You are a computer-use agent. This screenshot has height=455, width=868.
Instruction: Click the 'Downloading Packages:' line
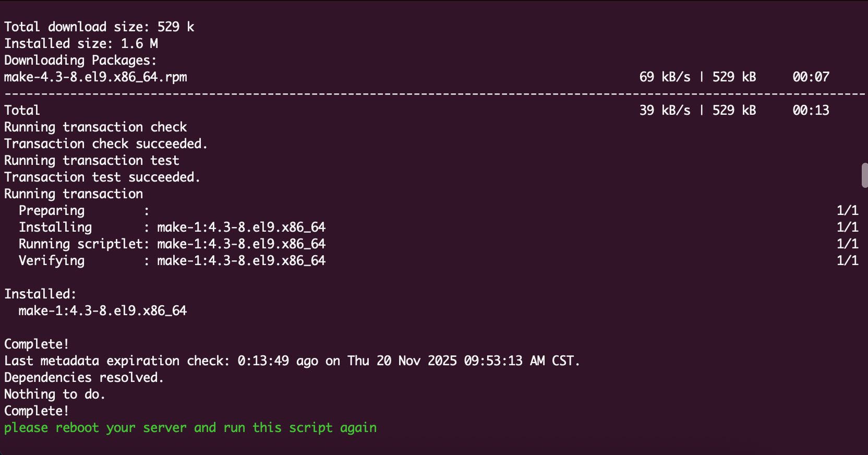[x=80, y=61]
